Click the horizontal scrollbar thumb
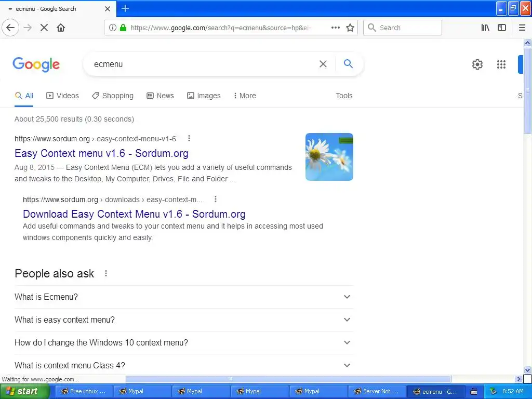Image resolution: width=532 pixels, height=399 pixels. (x=288, y=379)
